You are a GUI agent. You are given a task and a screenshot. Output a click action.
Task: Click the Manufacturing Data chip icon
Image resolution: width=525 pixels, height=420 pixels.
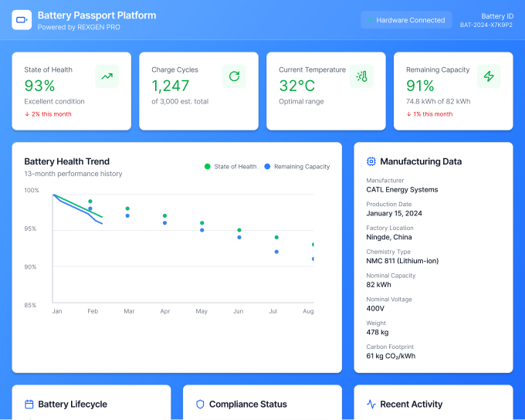pos(371,161)
